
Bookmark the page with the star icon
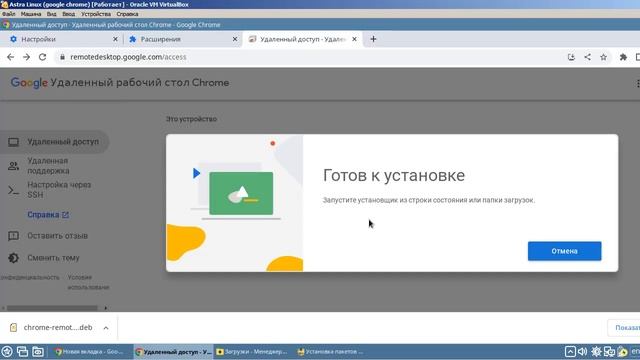(x=604, y=57)
